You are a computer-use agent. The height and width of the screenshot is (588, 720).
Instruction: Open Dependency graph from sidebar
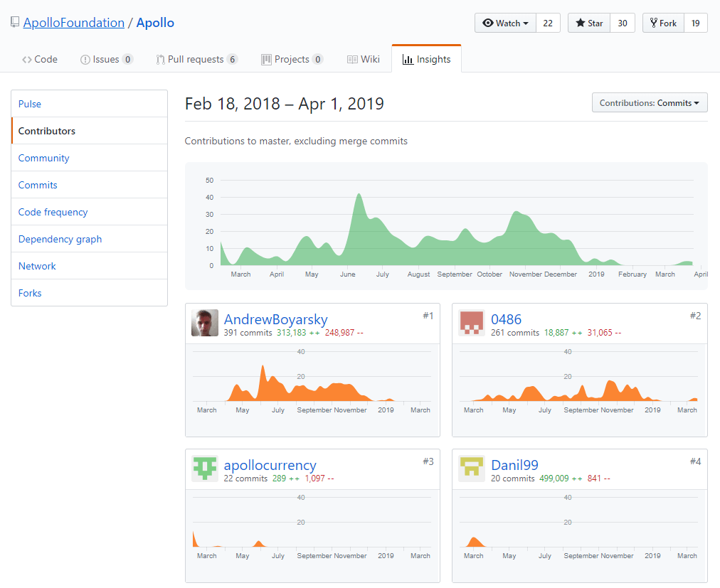coord(60,239)
